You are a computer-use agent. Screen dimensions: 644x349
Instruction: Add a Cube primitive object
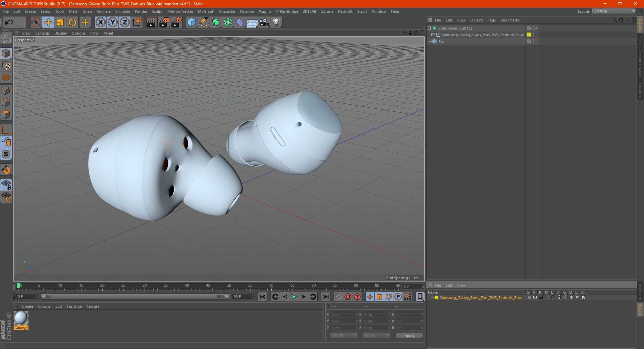click(x=192, y=22)
